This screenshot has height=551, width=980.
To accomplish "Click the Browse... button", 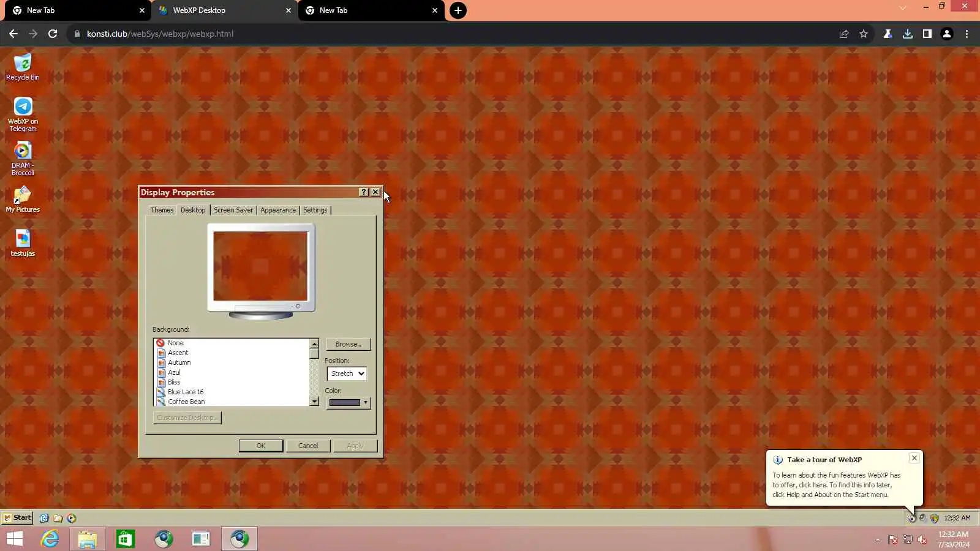I will tap(349, 344).
